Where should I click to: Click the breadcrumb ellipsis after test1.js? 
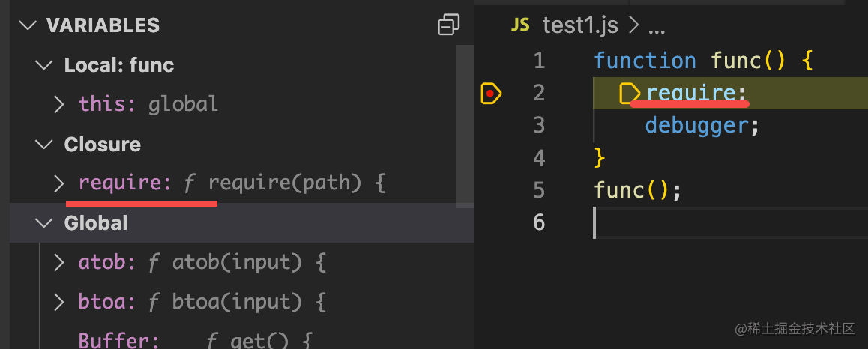(x=656, y=27)
